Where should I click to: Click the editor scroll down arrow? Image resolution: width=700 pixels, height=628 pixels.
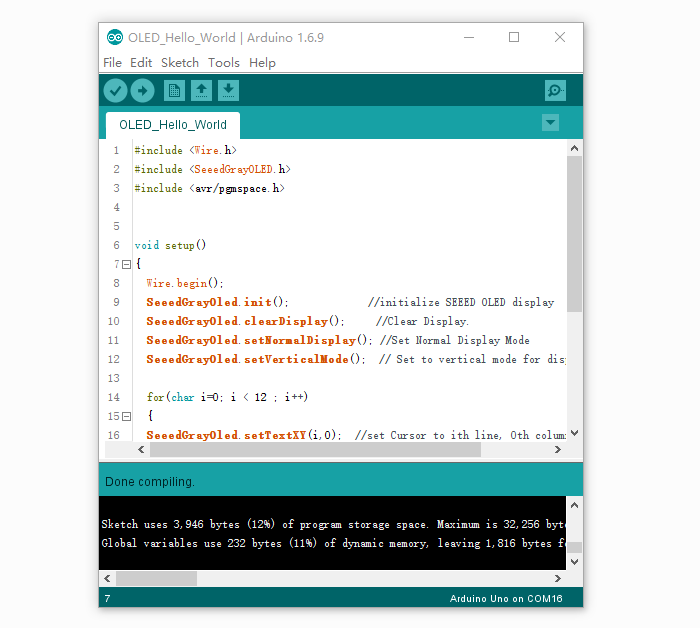(x=575, y=433)
